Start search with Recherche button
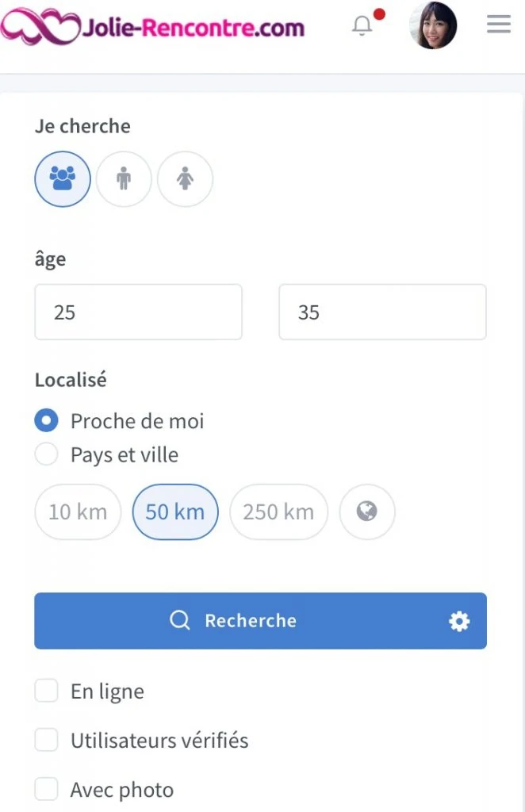The width and height of the screenshot is (525, 812). pos(260,620)
